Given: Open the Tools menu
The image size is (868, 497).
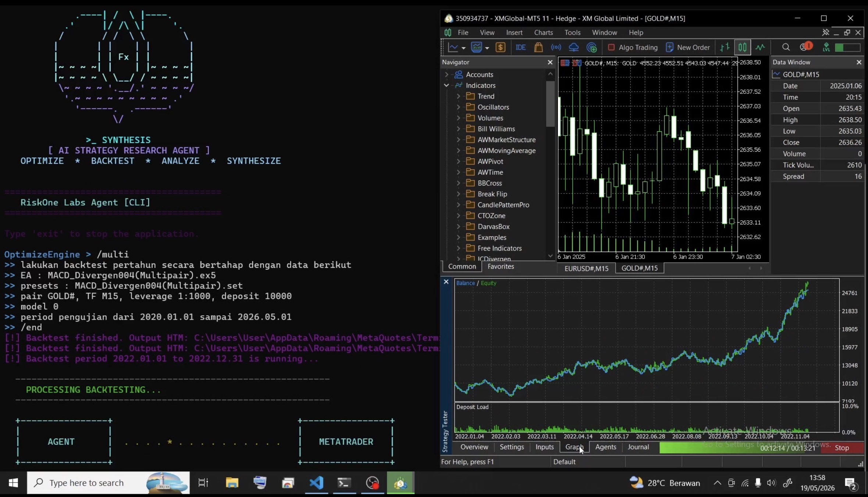Looking at the screenshot, I should click(x=572, y=32).
